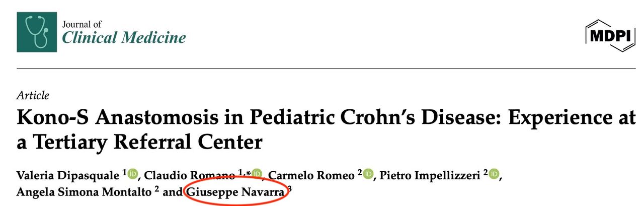Click affiliation superscript 2 after Angela Simona Montalto
The width and height of the screenshot is (644, 206).
point(157,190)
